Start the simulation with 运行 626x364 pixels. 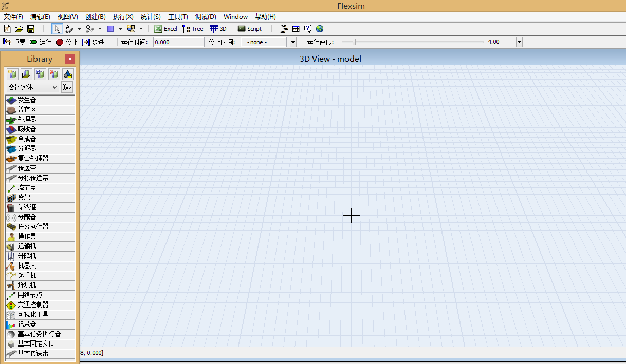click(x=41, y=42)
